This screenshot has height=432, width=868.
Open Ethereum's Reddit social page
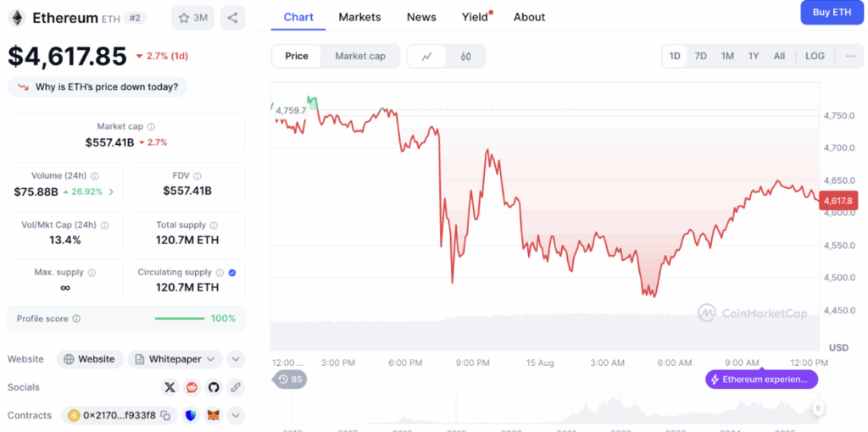click(x=192, y=387)
